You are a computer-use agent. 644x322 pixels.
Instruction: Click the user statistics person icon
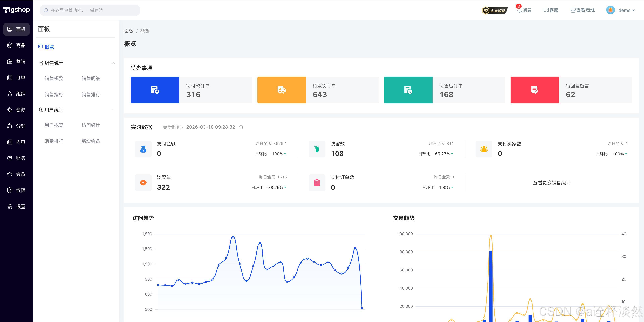click(x=40, y=110)
